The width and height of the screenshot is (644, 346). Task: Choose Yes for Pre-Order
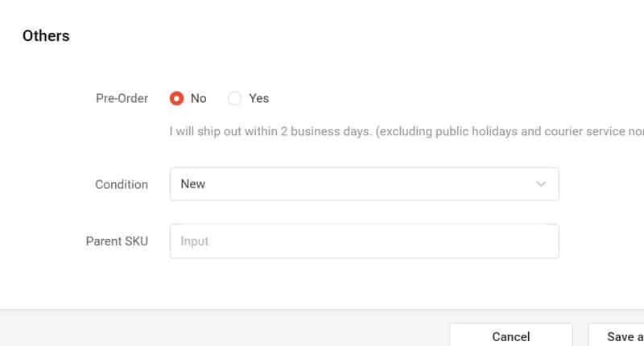coord(234,98)
